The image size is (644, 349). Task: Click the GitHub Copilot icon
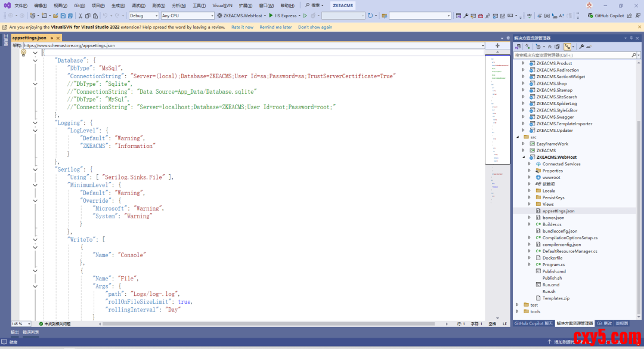click(x=590, y=16)
